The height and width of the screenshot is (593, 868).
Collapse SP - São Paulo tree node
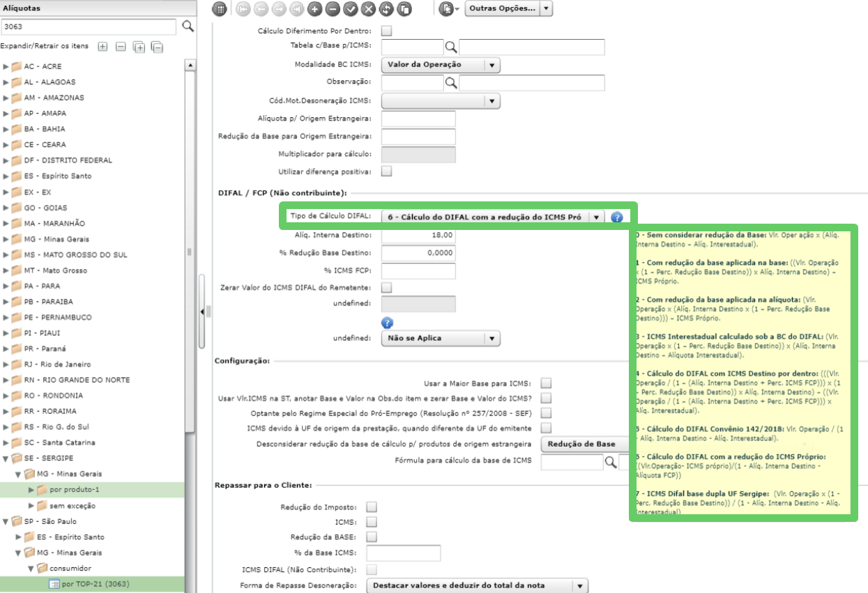point(6,521)
